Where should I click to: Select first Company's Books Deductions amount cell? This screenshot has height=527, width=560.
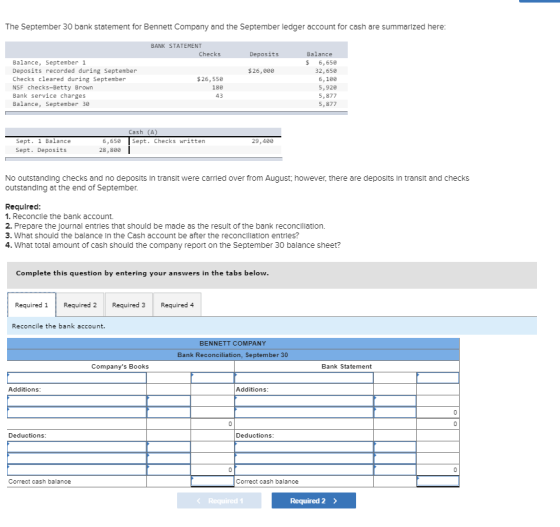[x=169, y=447]
